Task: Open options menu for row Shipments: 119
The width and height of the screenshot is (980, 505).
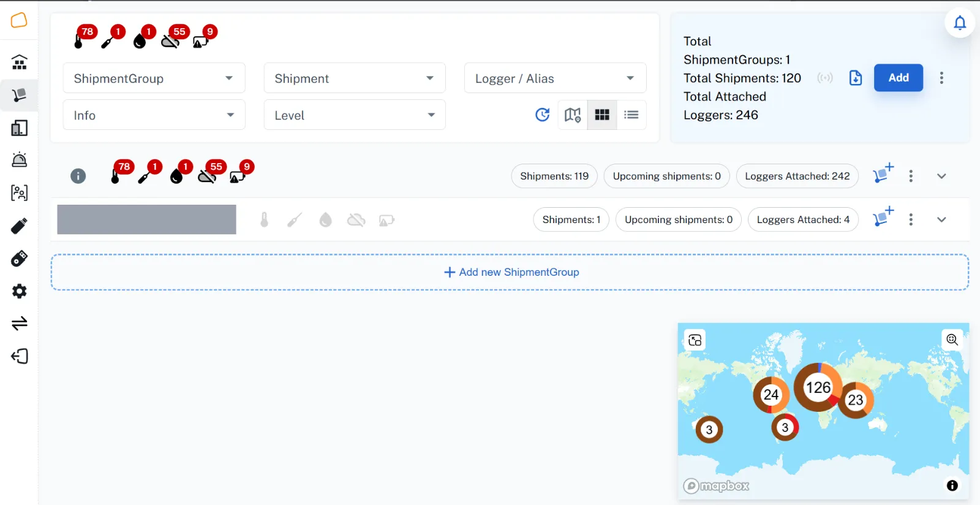Action: click(911, 176)
